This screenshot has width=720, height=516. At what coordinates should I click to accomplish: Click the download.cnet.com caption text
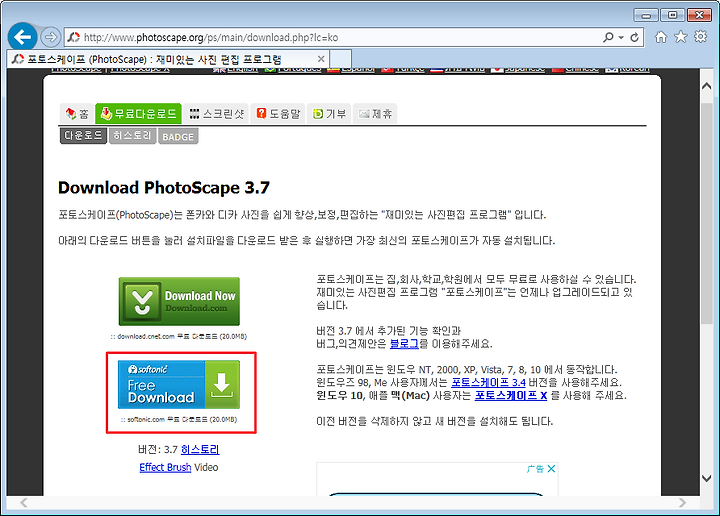[x=179, y=337]
